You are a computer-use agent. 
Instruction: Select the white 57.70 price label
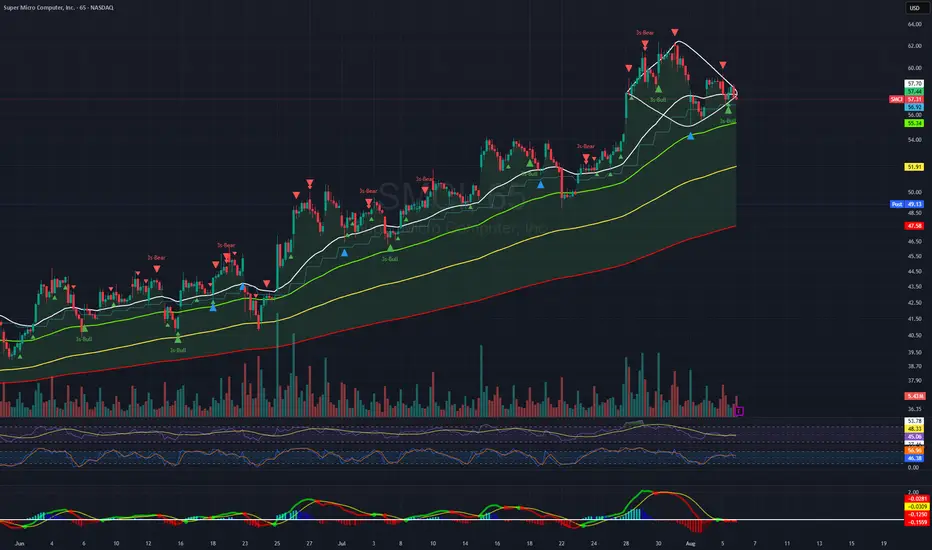[914, 84]
